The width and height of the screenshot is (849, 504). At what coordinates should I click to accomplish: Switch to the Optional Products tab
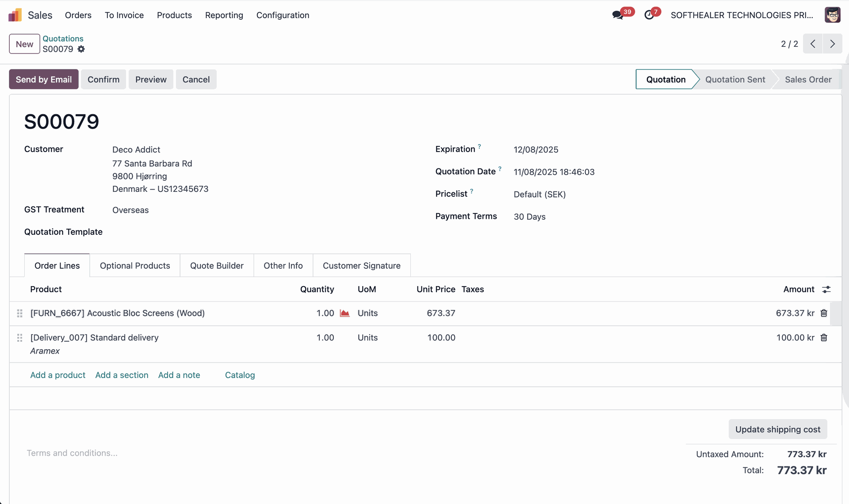[135, 266]
